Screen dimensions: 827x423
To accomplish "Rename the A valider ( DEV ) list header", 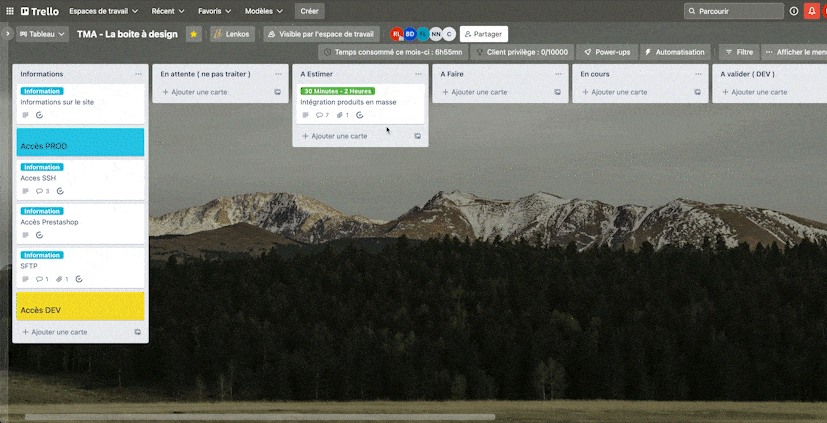I will (747, 74).
